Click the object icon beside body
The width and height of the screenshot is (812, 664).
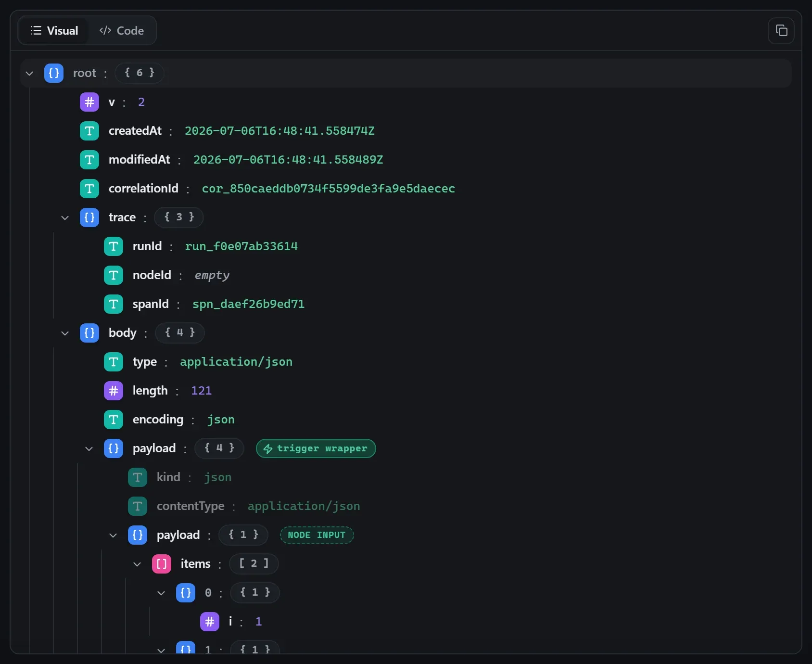(89, 333)
